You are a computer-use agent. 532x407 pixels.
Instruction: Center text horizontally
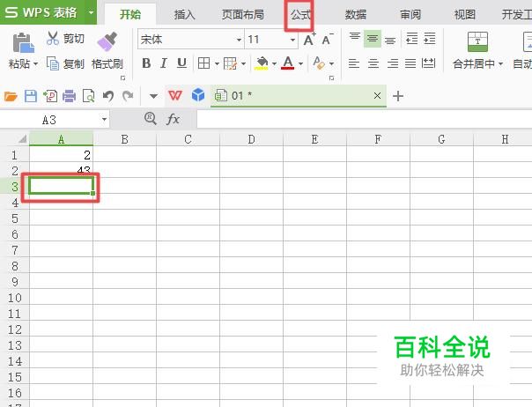point(373,63)
